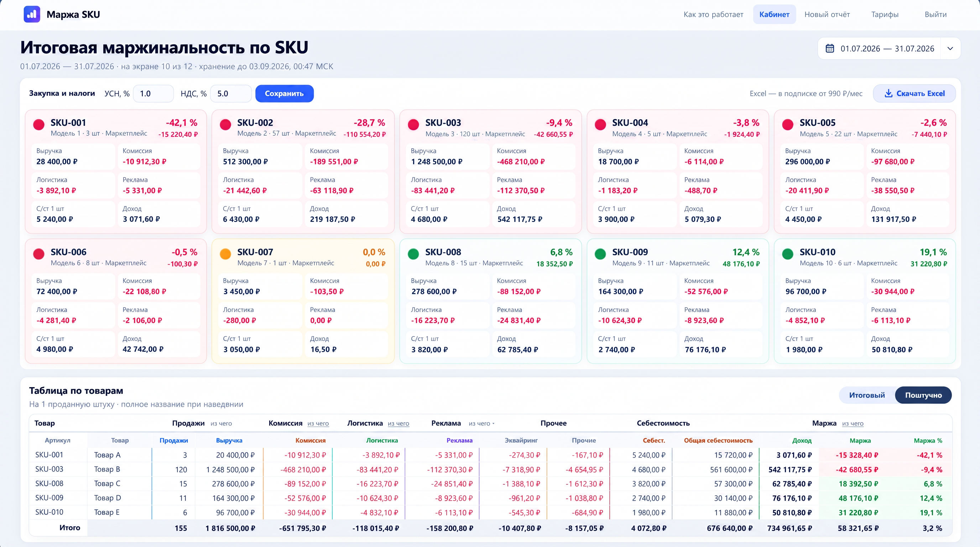Image resolution: width=980 pixels, height=547 pixels.
Task: Select table row SKU-001 Товар A
Action: coord(491,455)
